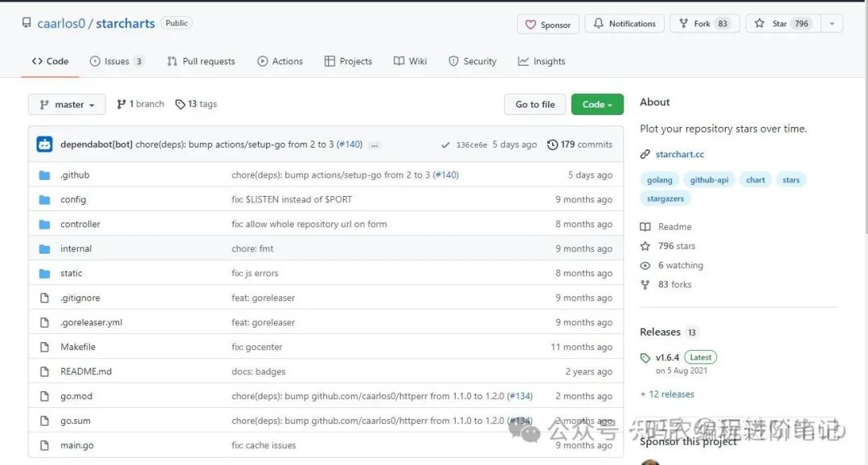Click the stars topic tag
The width and height of the screenshot is (868, 465).
(x=791, y=180)
